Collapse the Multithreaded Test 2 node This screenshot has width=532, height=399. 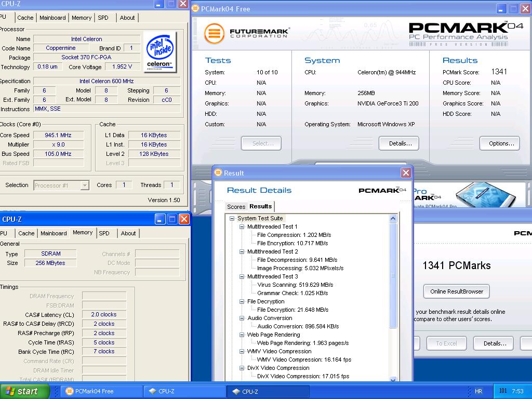[242, 252]
